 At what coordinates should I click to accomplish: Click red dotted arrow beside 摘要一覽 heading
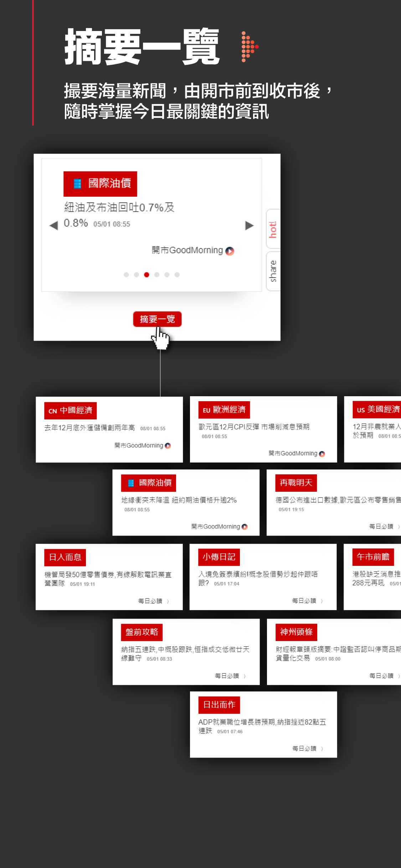(249, 47)
